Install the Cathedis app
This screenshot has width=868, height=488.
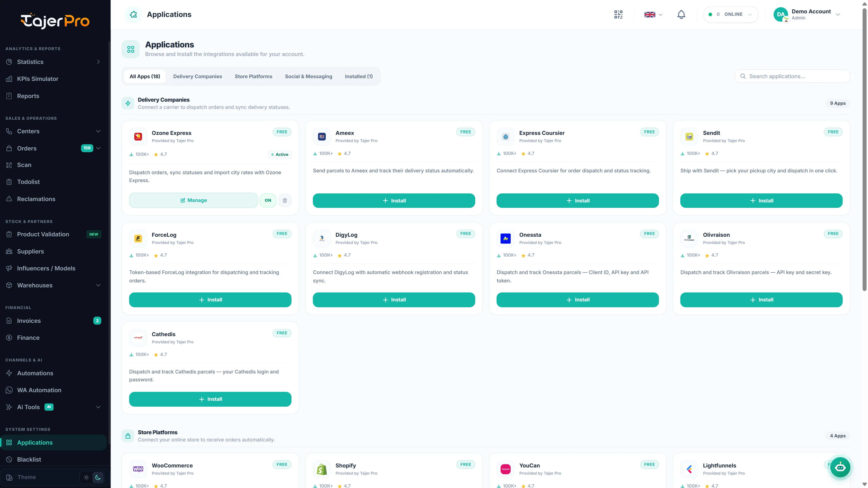click(210, 399)
